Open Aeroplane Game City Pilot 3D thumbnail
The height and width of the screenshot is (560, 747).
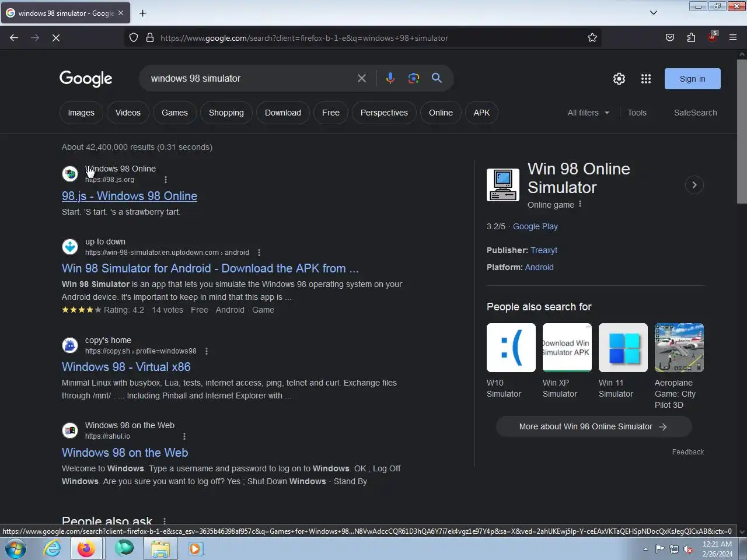[x=679, y=348]
